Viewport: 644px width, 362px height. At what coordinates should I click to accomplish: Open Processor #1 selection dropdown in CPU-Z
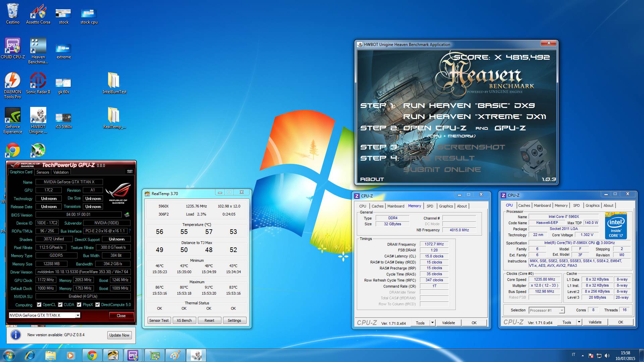click(561, 310)
